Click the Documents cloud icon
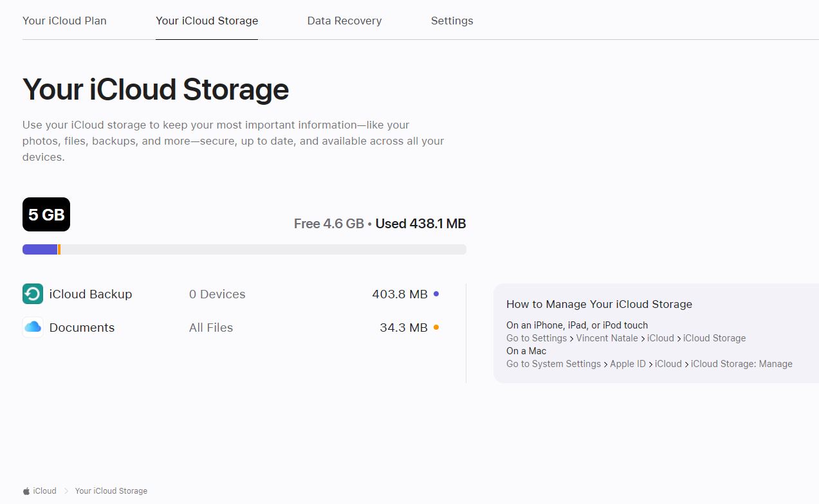The height and width of the screenshot is (504, 819). pyautogui.click(x=33, y=327)
